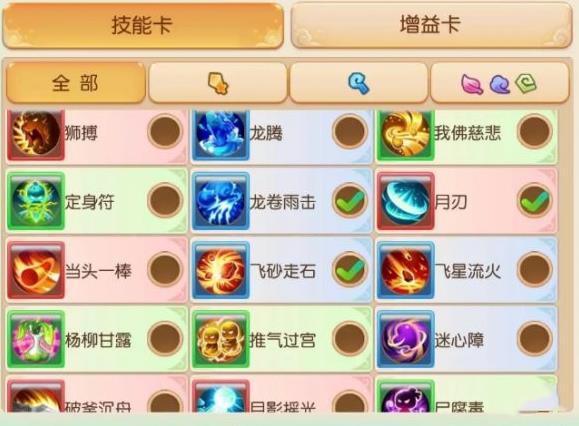Screen dimensions: 579x426
Task: Select the purple 迷心障 skill icon
Action: tap(405, 339)
